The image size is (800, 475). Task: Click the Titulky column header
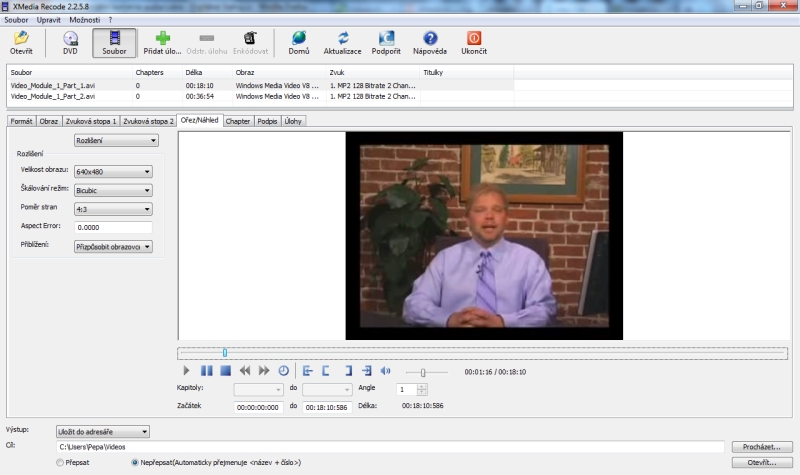tap(466, 72)
